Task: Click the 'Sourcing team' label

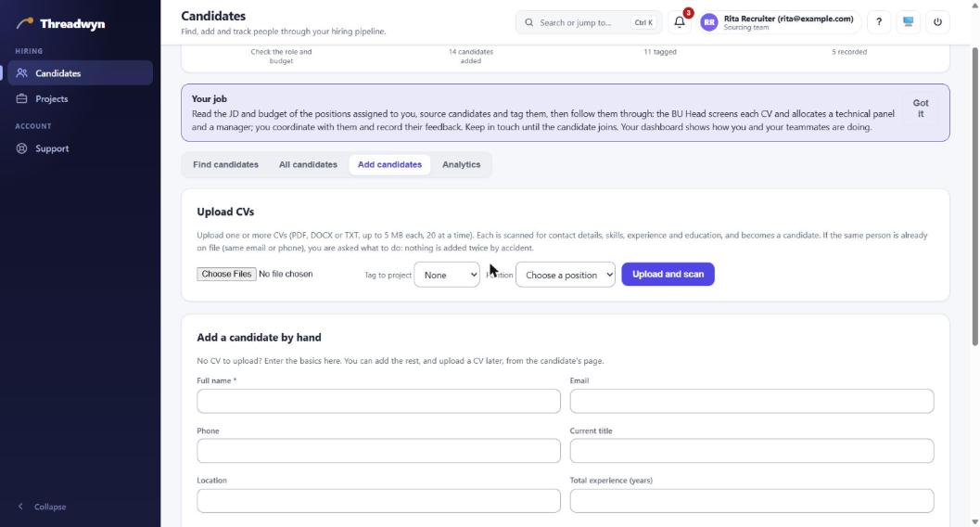Action: pyautogui.click(x=746, y=28)
